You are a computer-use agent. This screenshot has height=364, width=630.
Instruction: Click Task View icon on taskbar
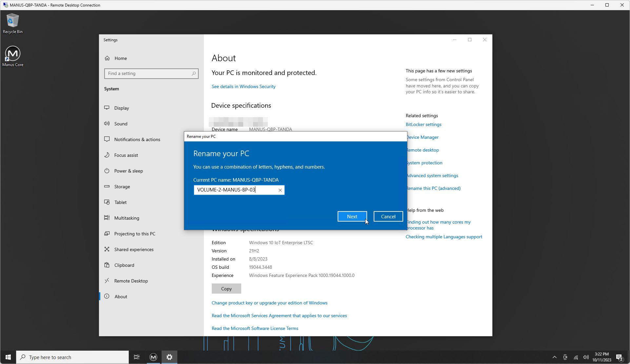[x=137, y=357]
